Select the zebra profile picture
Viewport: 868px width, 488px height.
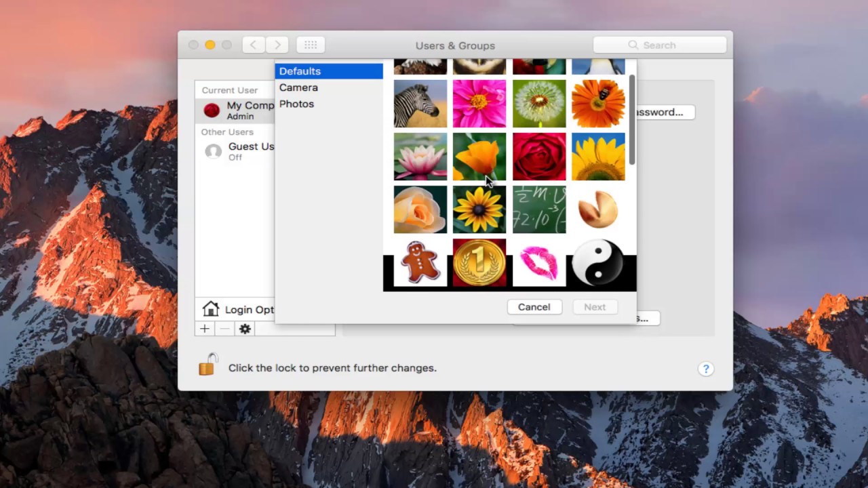tap(420, 104)
